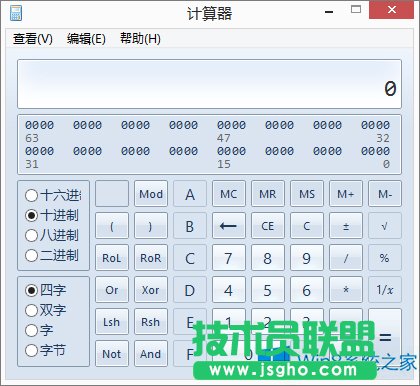Click the Xor bitwise button

pos(151,290)
